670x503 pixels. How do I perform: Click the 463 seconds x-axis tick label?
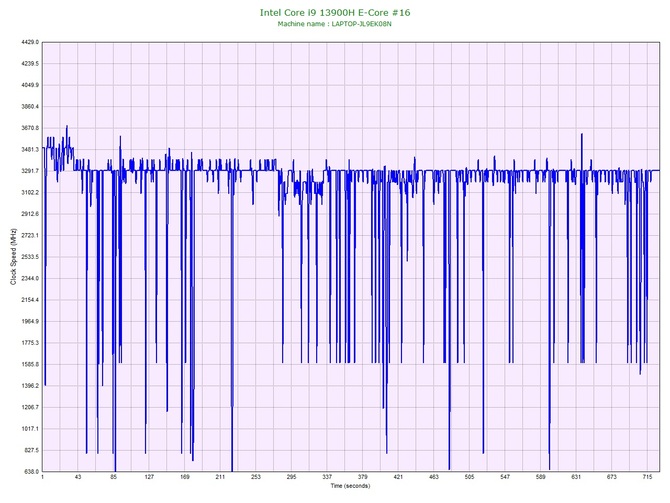tap(434, 477)
